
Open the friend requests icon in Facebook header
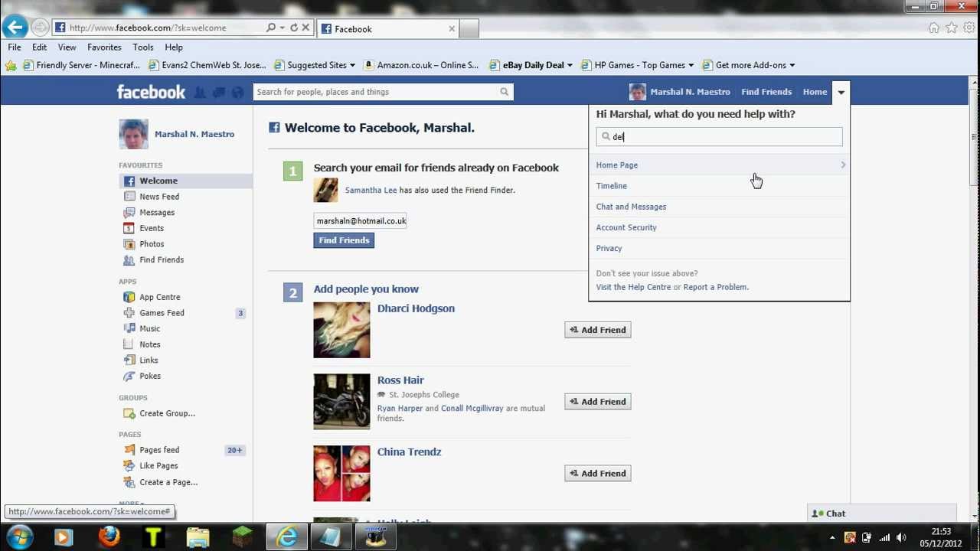[x=200, y=93]
